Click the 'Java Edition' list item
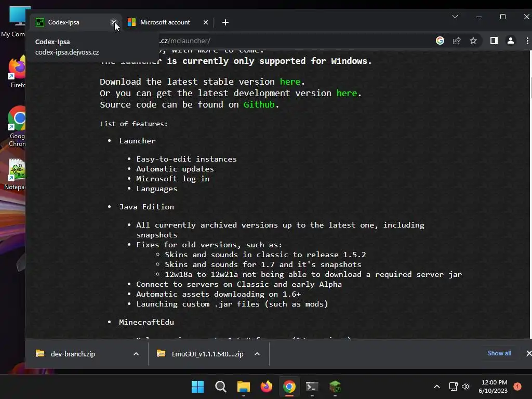This screenshot has height=399, width=532. pos(146,207)
